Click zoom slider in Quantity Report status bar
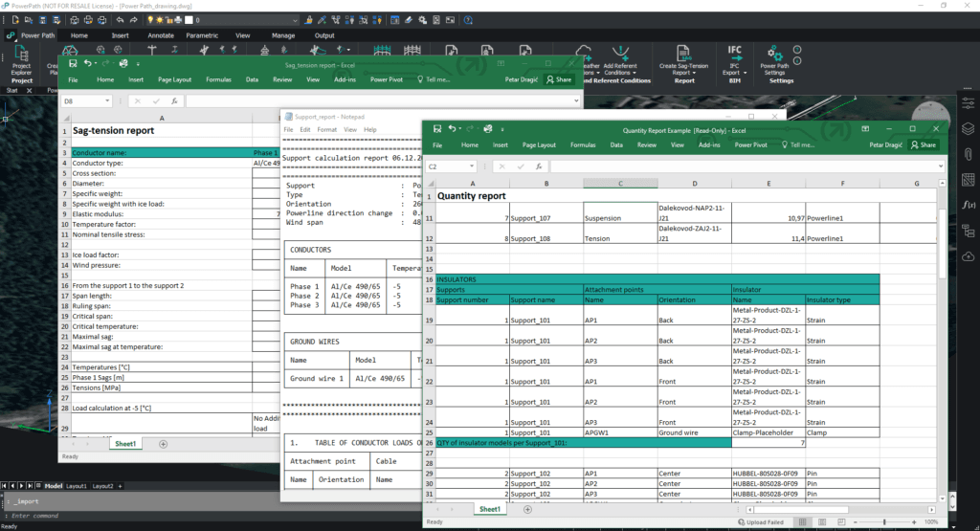The width and height of the screenshot is (980, 531). (883, 521)
